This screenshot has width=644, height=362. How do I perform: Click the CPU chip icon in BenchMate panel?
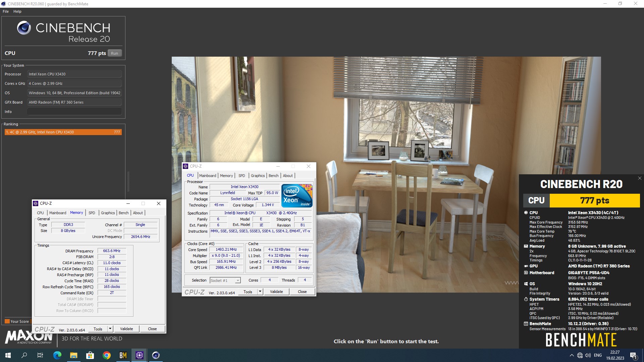(x=526, y=213)
